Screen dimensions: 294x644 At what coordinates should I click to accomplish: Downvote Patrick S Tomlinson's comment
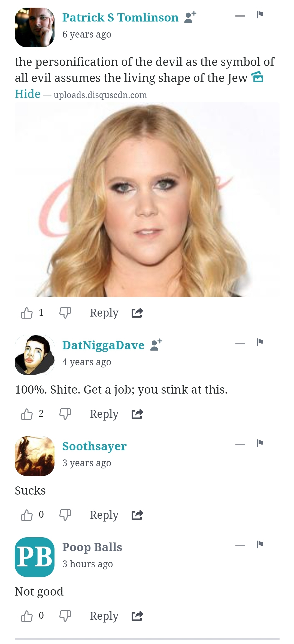coord(65,313)
